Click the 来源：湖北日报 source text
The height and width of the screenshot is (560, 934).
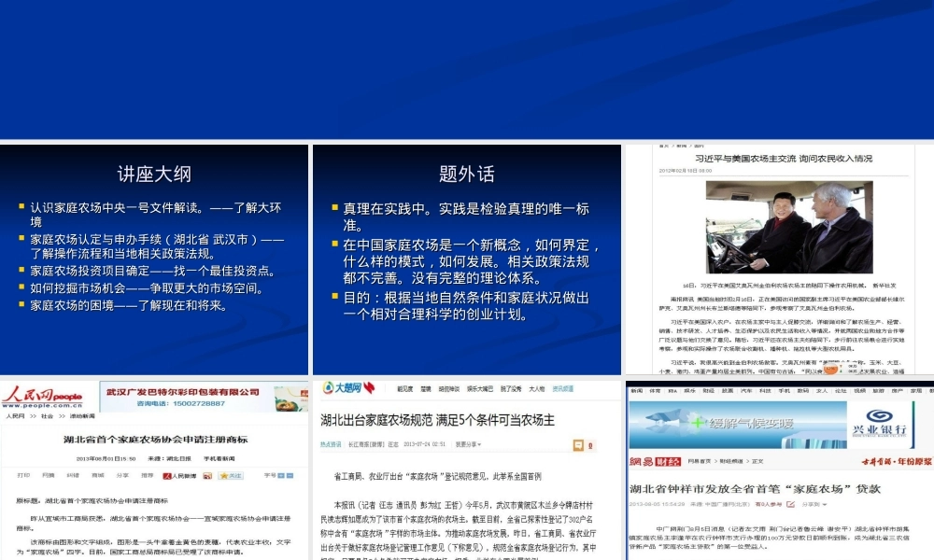[170, 459]
